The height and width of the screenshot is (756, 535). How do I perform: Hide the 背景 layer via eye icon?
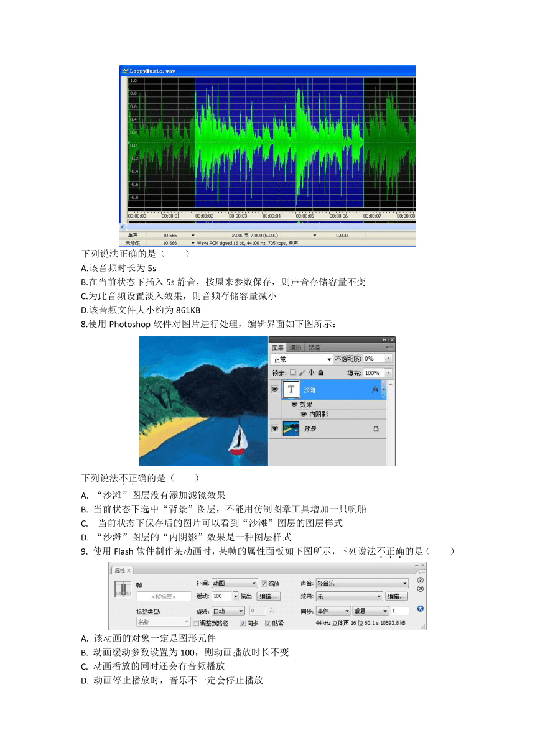coord(275,428)
